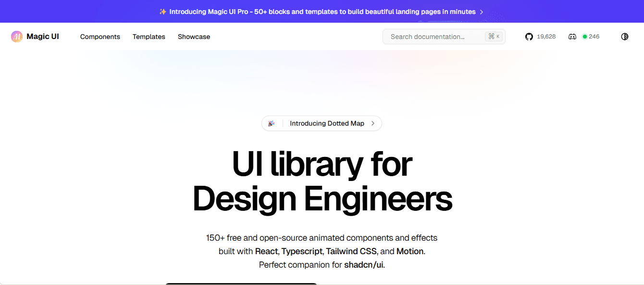Navigate to the Showcase section

[194, 37]
